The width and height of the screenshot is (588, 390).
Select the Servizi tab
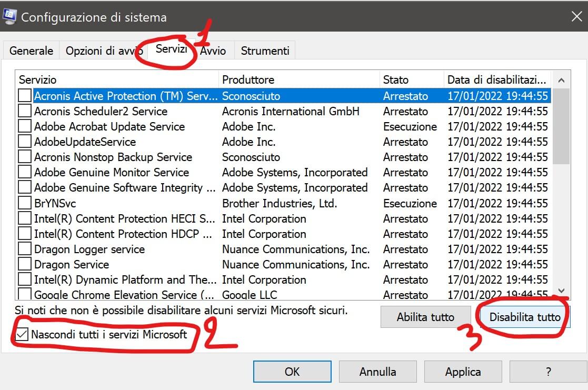pyautogui.click(x=172, y=51)
